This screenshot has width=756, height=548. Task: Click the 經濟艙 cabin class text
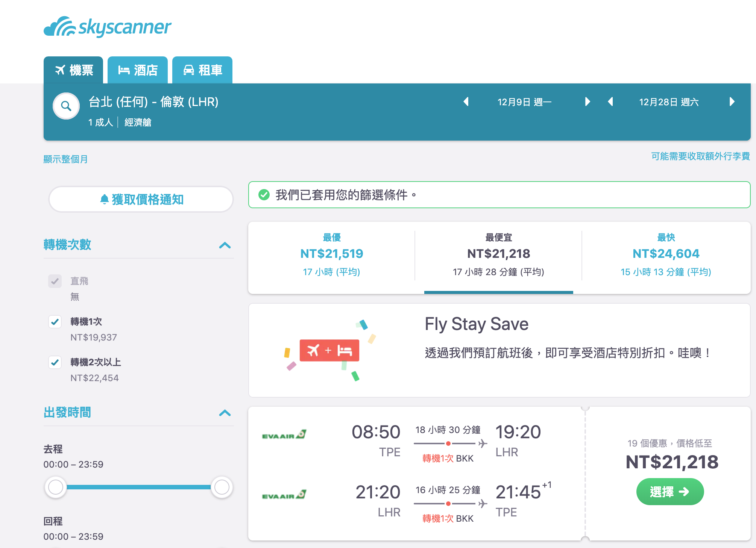point(138,122)
